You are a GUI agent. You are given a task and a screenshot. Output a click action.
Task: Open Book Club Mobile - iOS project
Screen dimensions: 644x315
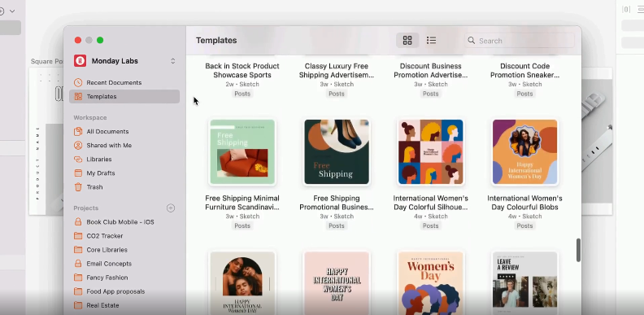pyautogui.click(x=124, y=222)
